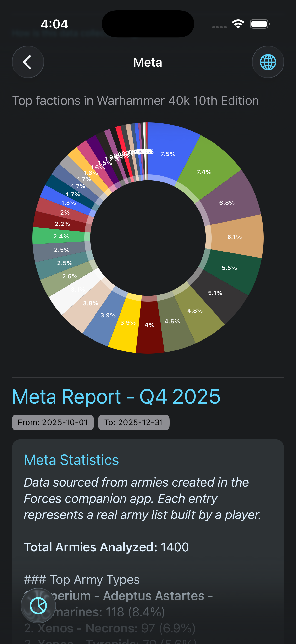The image size is (296, 644).
Task: Tap the Meta Report - Q4 2025 heading
Action: coord(116,396)
